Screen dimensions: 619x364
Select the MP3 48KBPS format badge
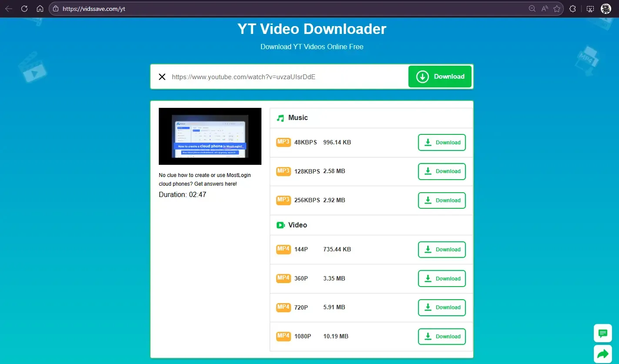(283, 142)
